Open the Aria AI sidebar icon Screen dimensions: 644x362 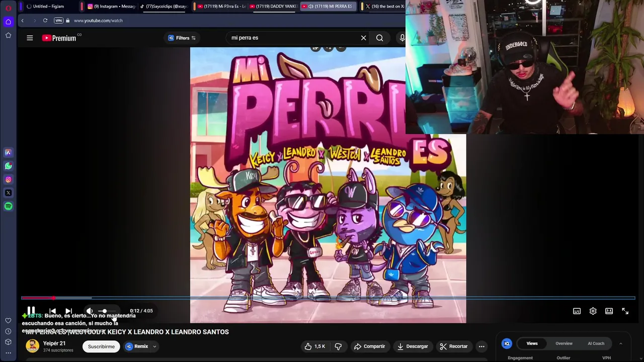click(8, 152)
